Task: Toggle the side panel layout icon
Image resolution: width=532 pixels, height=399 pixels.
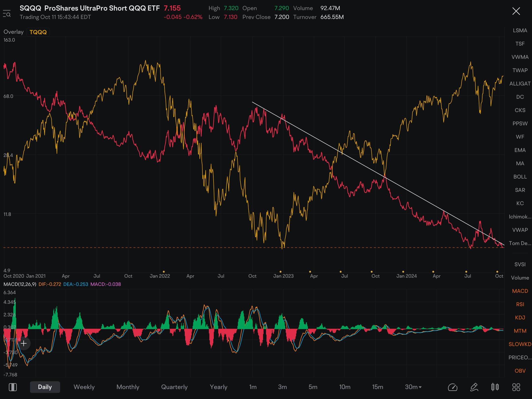Action: click(13, 387)
